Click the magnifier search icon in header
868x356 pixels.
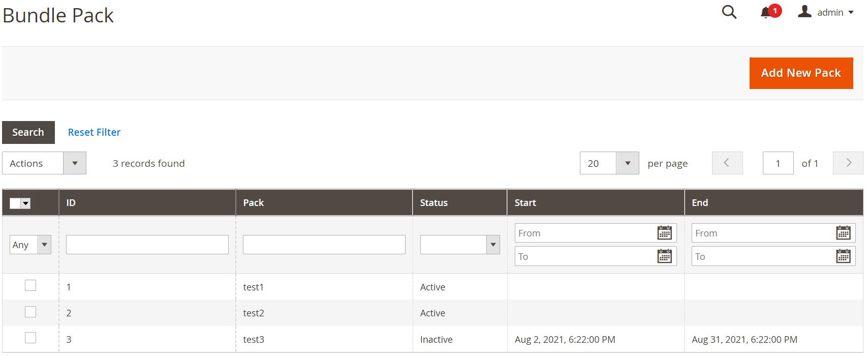tap(729, 12)
